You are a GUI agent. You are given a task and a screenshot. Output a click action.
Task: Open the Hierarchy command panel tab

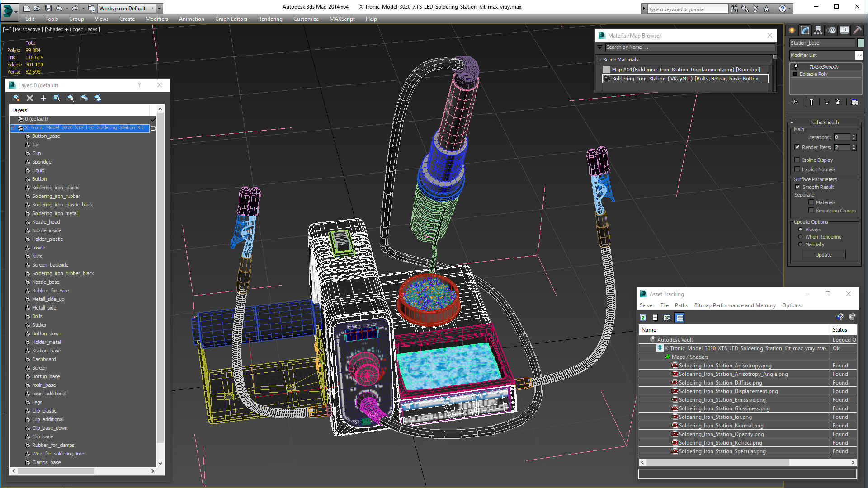tap(818, 30)
